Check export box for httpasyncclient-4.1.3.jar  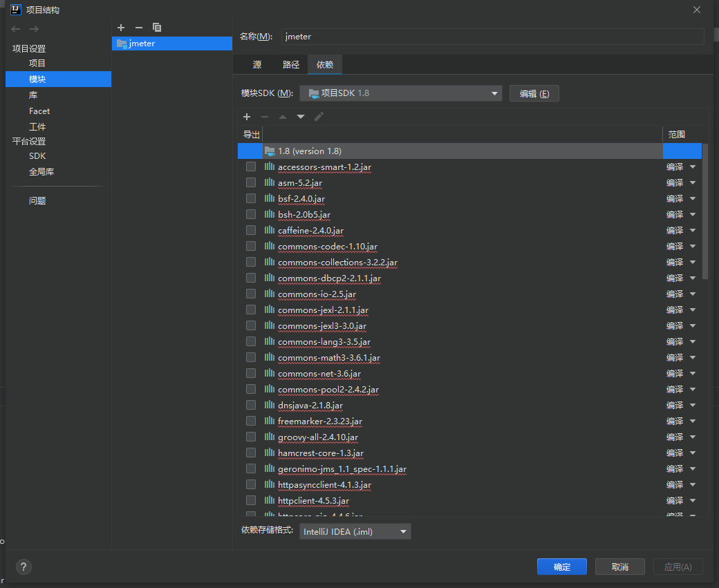pos(251,484)
